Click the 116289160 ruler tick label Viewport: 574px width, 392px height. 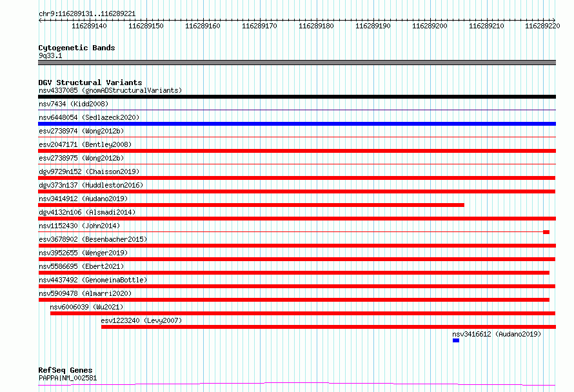[203, 26]
